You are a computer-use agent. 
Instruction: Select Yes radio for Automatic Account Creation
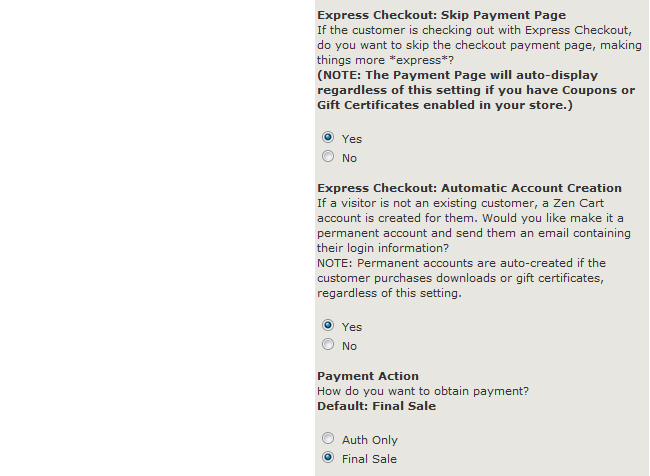point(328,326)
